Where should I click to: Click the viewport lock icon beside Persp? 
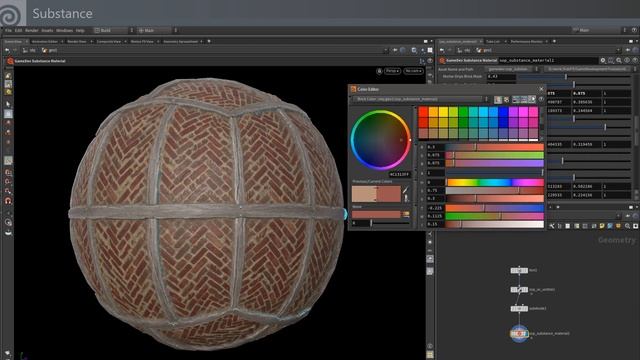[x=379, y=71]
